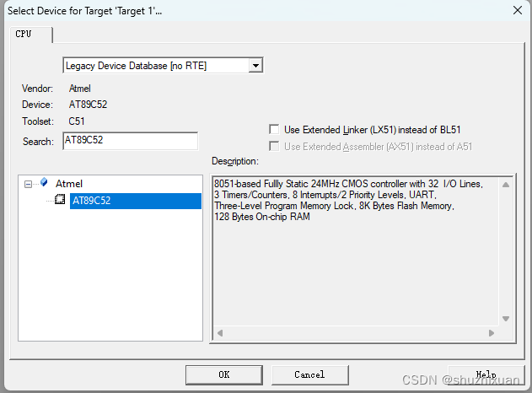Select AT89C52 device in the tree
The image size is (532, 393).
[136, 201]
